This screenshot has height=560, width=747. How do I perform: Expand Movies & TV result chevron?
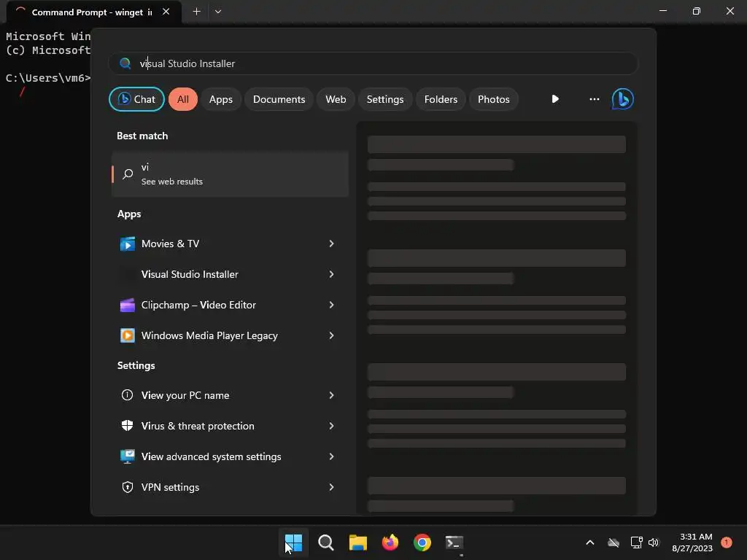pos(332,244)
